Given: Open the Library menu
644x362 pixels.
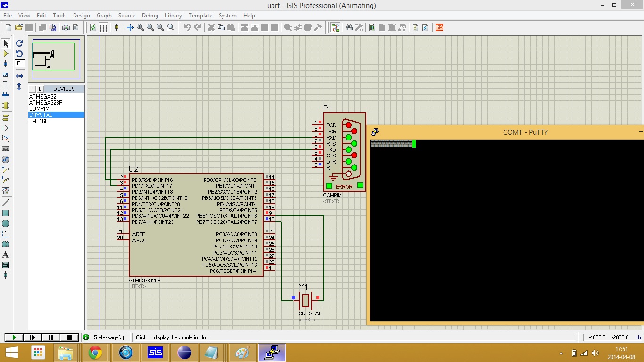Looking at the screenshot, I should click(173, 16).
